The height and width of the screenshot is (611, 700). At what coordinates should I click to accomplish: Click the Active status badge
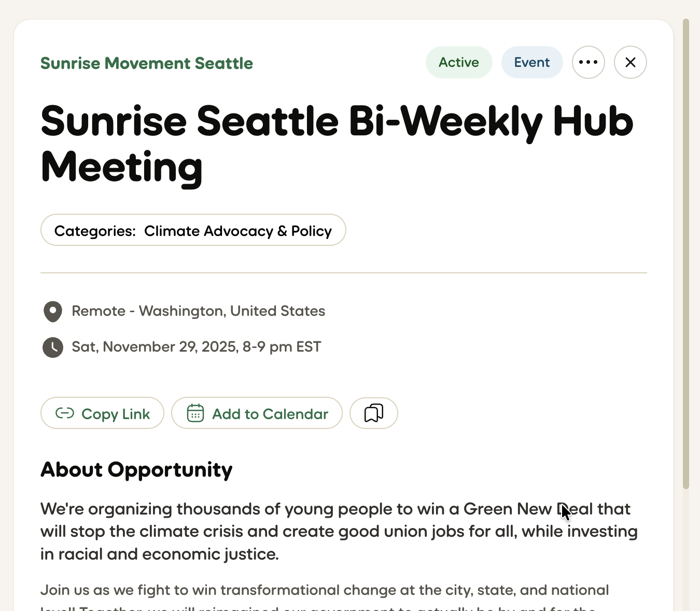tap(458, 62)
